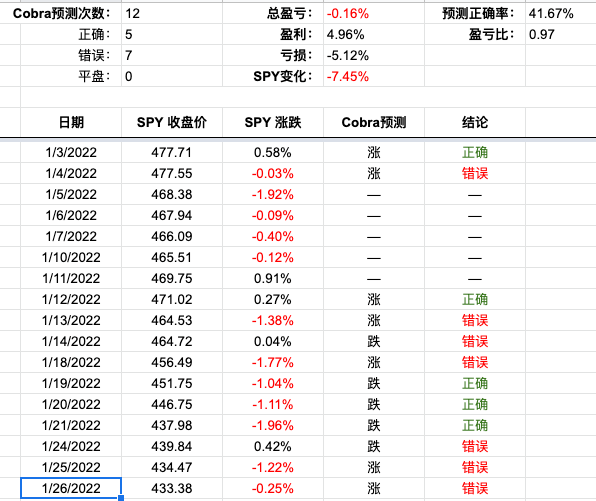Click closing price 433.38
Viewport: 596px width, 501px height.
[172, 488]
